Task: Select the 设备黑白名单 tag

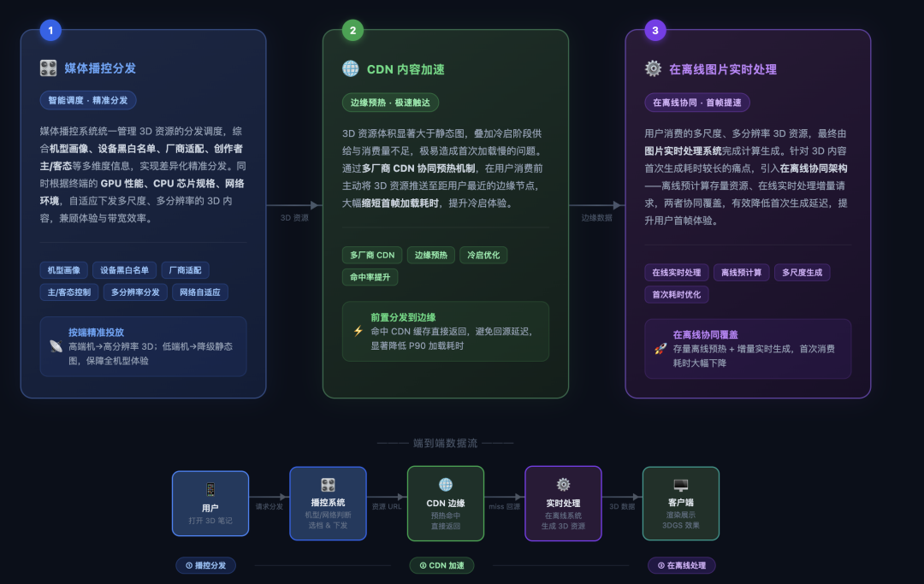Action: click(124, 270)
